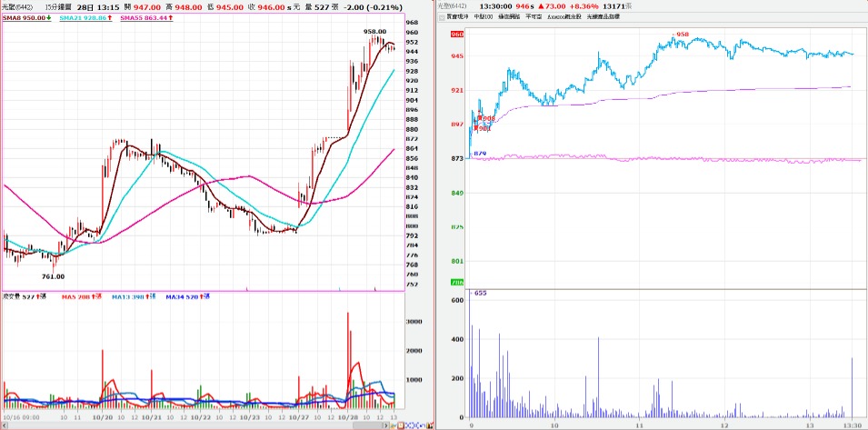Select the SMA8 950.00 indicator label
Image resolution: width=868 pixels, height=430 pixels.
(25, 18)
